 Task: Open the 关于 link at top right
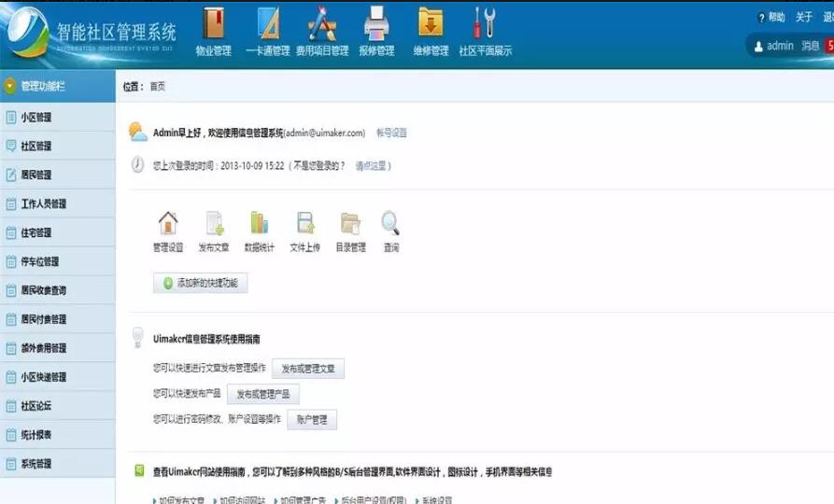pyautogui.click(x=804, y=17)
